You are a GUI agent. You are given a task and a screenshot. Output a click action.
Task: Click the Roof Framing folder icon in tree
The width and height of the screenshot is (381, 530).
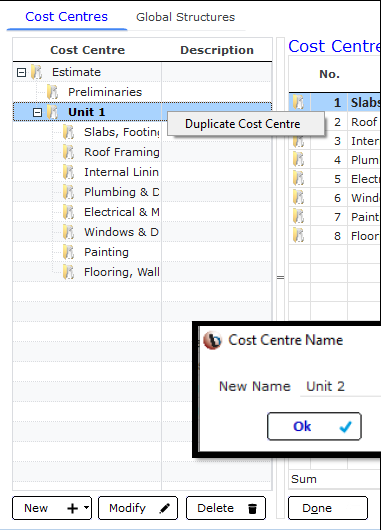69,152
